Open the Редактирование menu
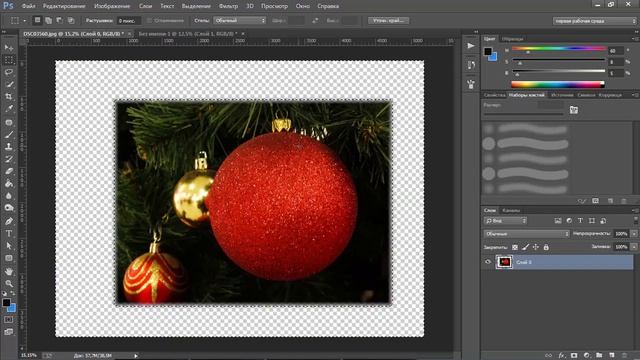640x360 pixels. (64, 6)
